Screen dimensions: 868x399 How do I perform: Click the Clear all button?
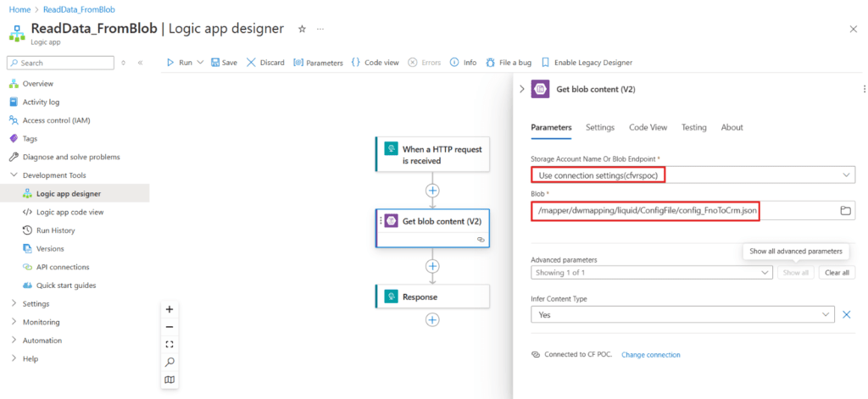coord(837,273)
